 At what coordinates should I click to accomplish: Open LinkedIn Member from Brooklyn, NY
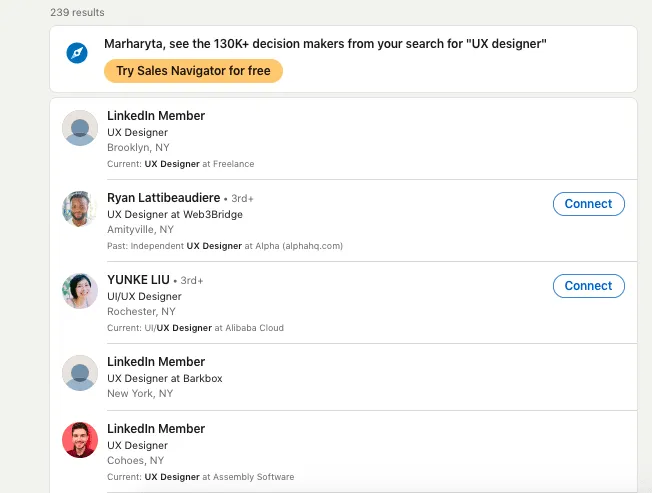(x=156, y=116)
